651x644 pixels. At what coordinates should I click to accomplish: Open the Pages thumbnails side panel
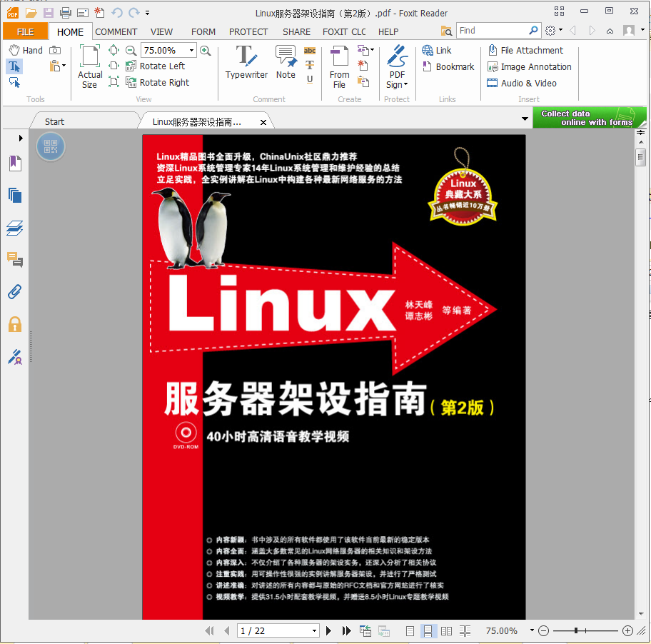(15, 195)
